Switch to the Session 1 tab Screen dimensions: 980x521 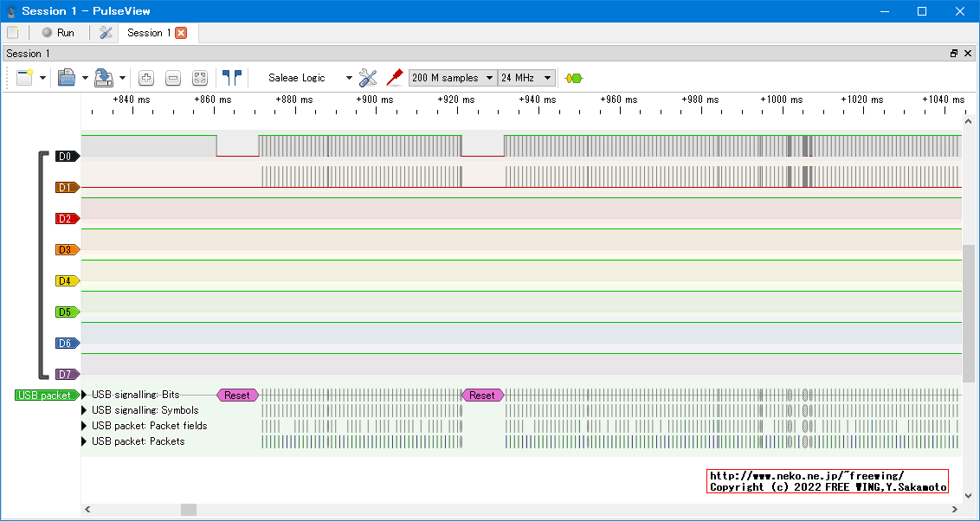(x=148, y=33)
